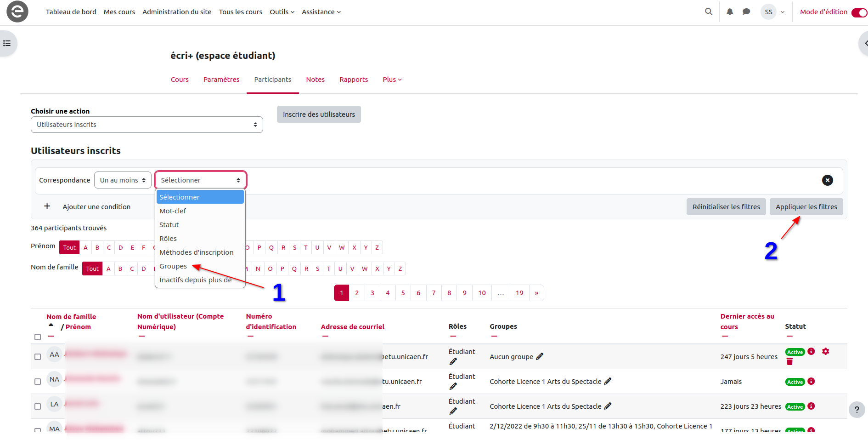Open the Utilisateurs inscrits action dropdown
Viewport: 868px width, 440px height.
click(147, 125)
